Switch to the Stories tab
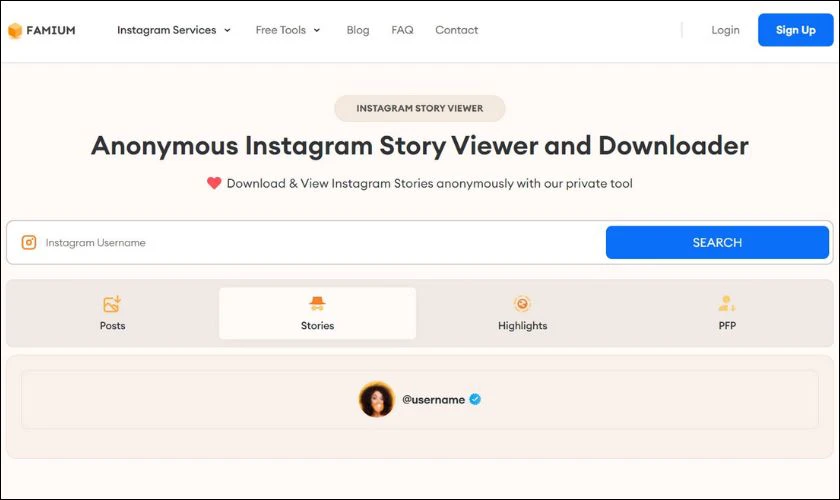This screenshot has height=500, width=840. pos(317,314)
